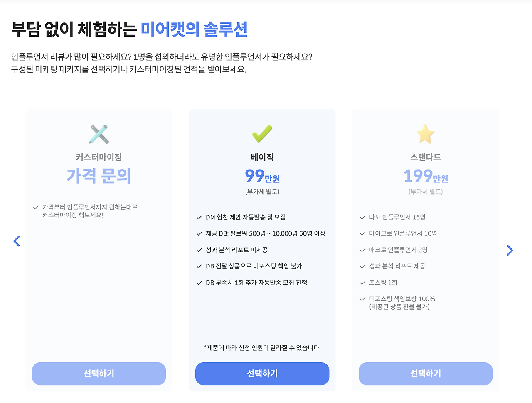Click the pencil icon on 커스터마이징 card
This screenshot has height=403, width=532.
pyautogui.click(x=99, y=134)
